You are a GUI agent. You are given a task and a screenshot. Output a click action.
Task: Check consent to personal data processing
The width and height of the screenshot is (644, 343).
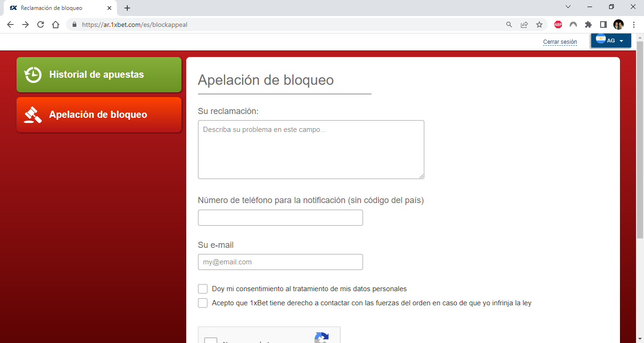tap(203, 289)
